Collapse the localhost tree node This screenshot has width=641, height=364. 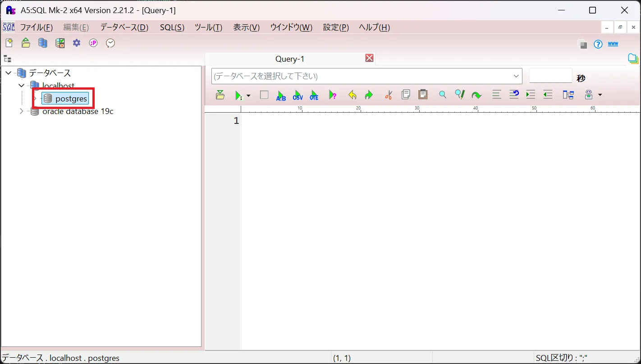click(21, 86)
